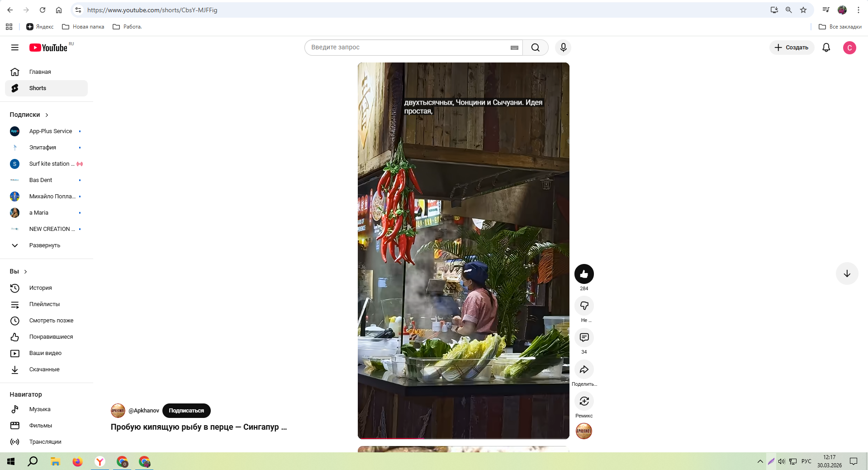868x470 pixels.
Task: Subscribe with Подписаться button
Action: (186, 411)
